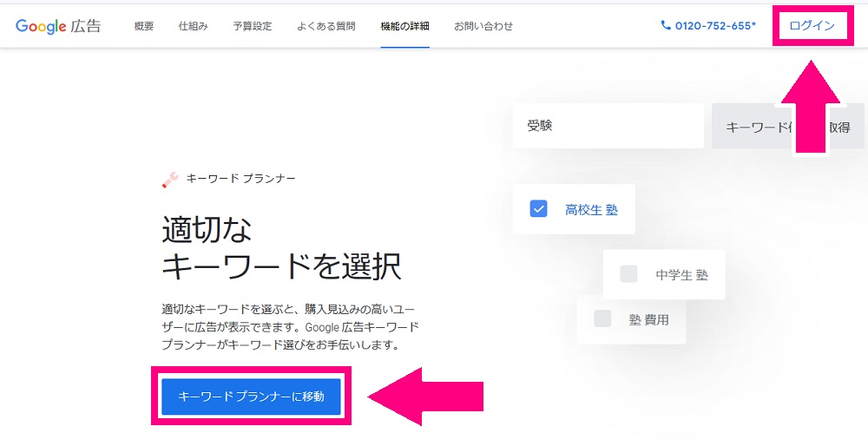Open the よくある質問 tab
This screenshot has width=868, height=446.
click(x=326, y=26)
